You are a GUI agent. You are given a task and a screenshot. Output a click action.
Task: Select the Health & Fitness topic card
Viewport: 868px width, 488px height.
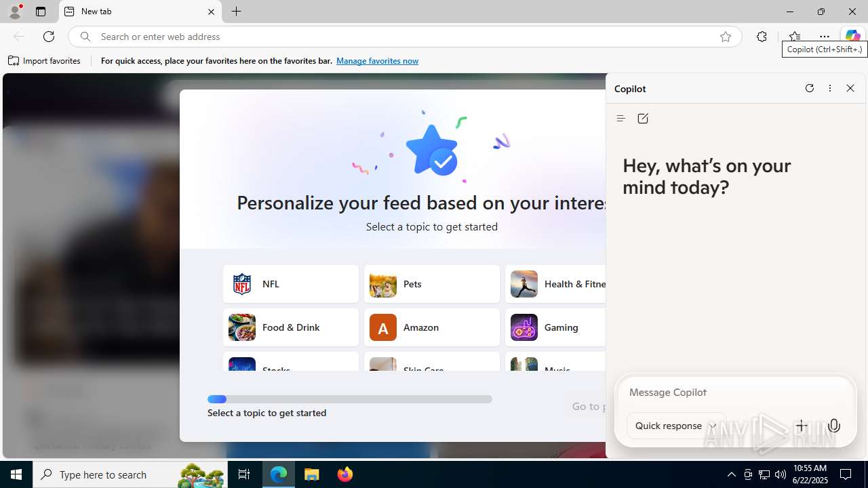(x=555, y=284)
